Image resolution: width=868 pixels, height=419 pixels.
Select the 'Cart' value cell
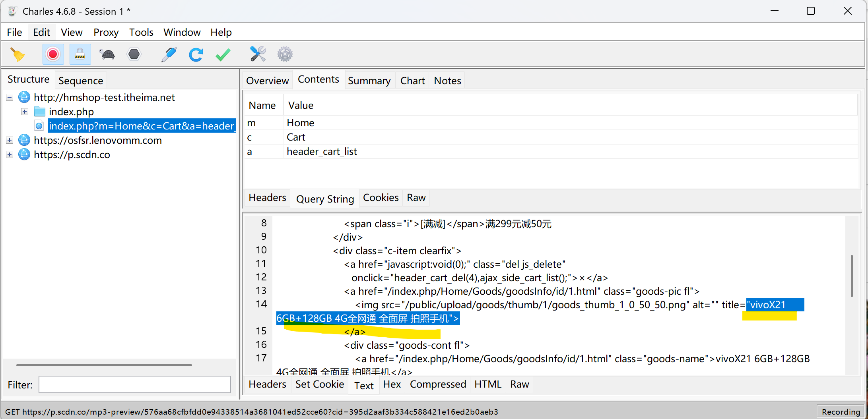[x=571, y=137]
